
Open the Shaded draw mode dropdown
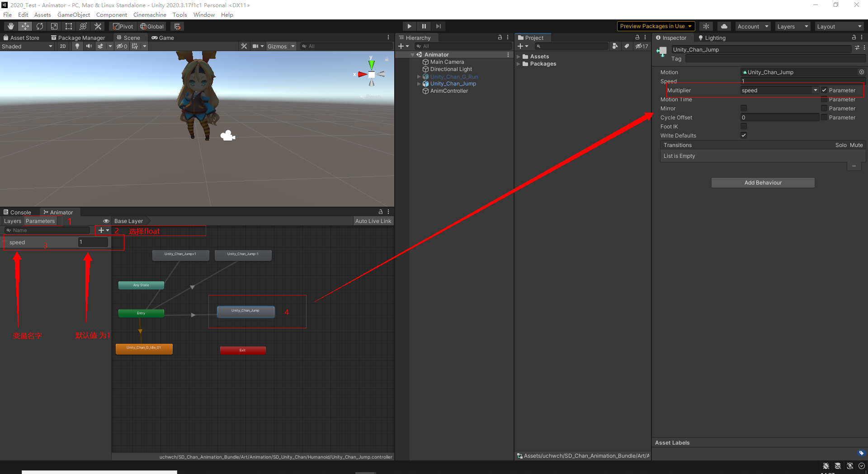pos(27,46)
